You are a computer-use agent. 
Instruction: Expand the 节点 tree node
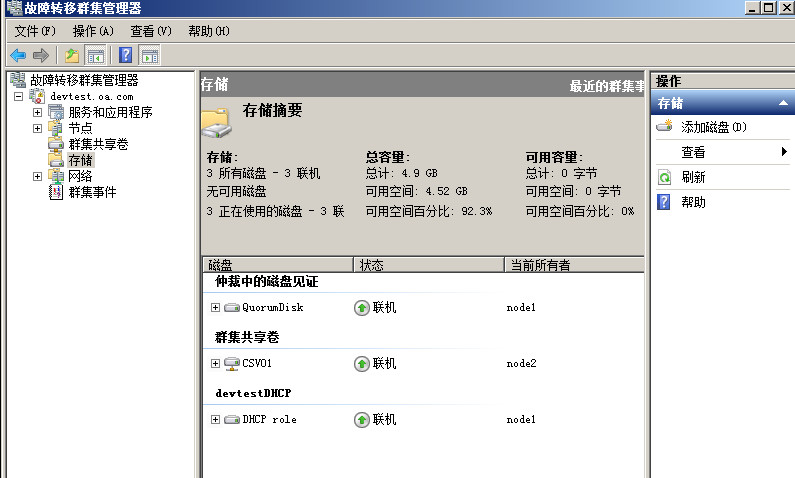37,128
